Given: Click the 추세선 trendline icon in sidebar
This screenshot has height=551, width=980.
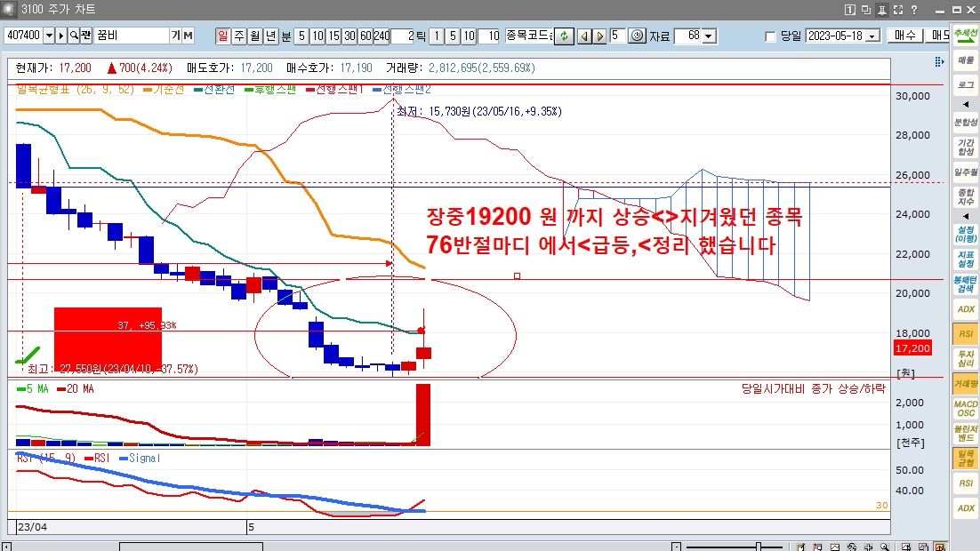Looking at the screenshot, I should click(966, 34).
